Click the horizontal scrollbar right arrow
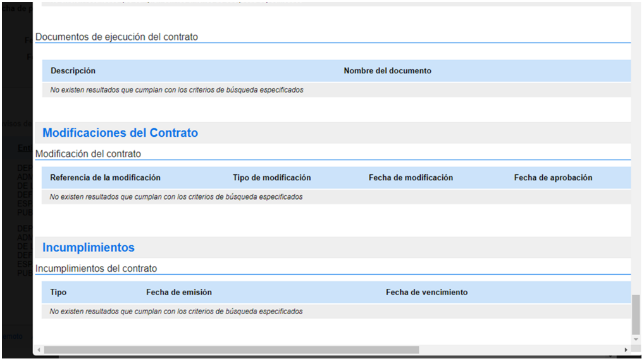Viewport: 644px width, 361px height. click(626, 350)
